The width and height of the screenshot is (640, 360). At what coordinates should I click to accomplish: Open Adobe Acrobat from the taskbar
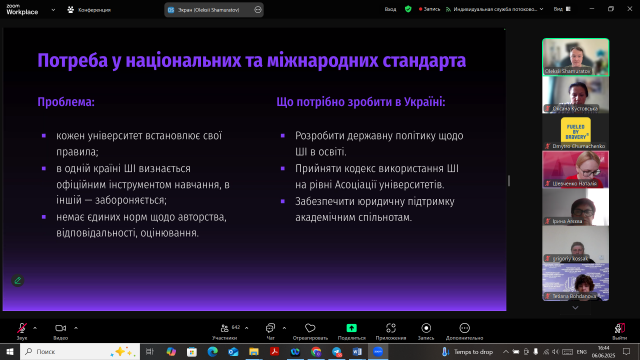[274, 351]
